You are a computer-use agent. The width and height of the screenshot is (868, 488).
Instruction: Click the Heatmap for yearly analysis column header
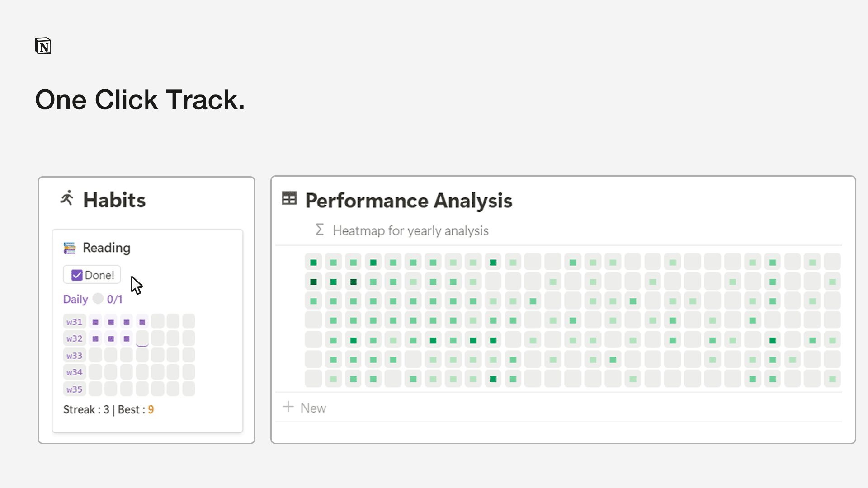click(x=410, y=231)
